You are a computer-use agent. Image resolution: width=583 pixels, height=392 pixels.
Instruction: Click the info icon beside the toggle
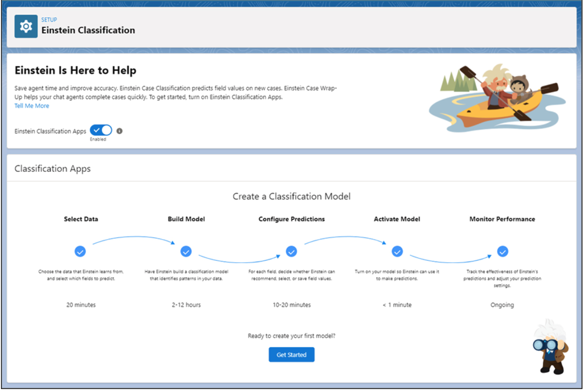click(120, 131)
